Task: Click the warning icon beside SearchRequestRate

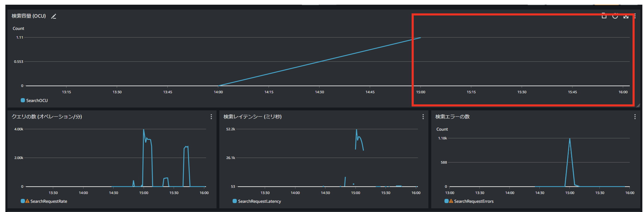Action: coord(27,201)
